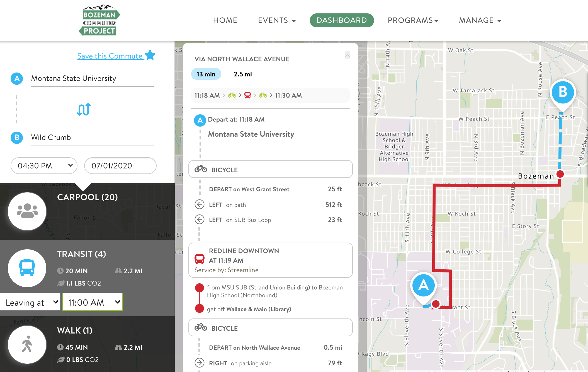
Task: Click the 13 min duration badge
Action: [x=206, y=74]
